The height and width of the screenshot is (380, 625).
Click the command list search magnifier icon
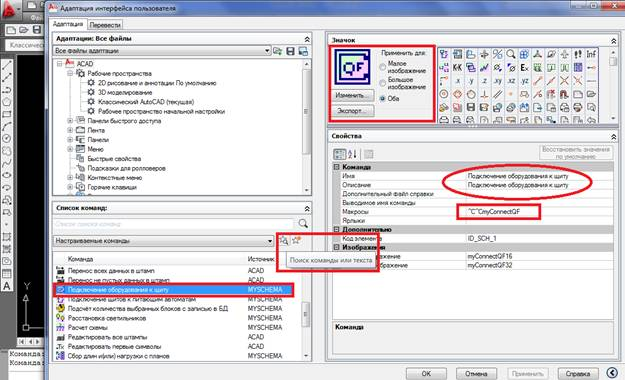pos(303,224)
